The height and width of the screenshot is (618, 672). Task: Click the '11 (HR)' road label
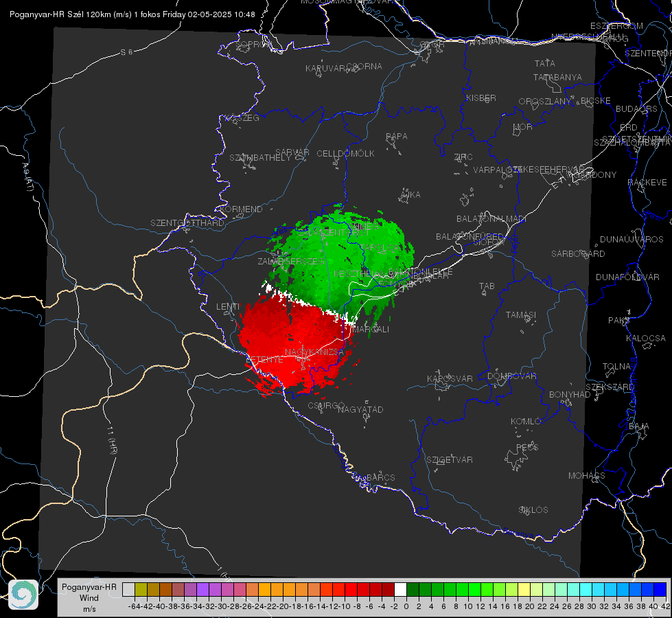(x=112, y=441)
